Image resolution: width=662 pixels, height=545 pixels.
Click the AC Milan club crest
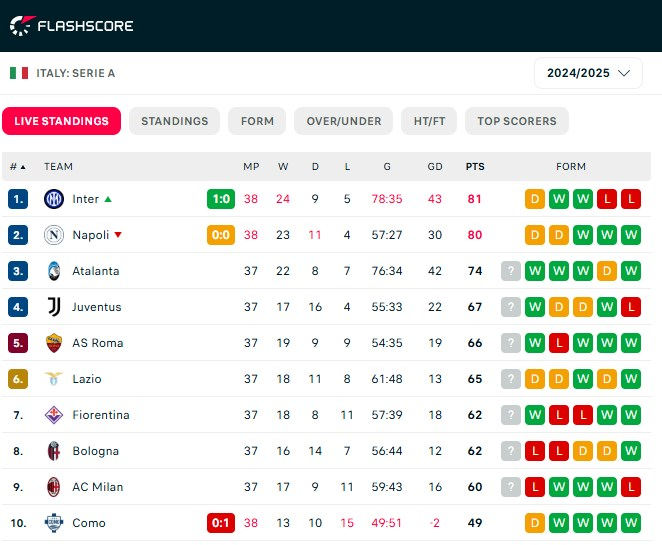54,487
